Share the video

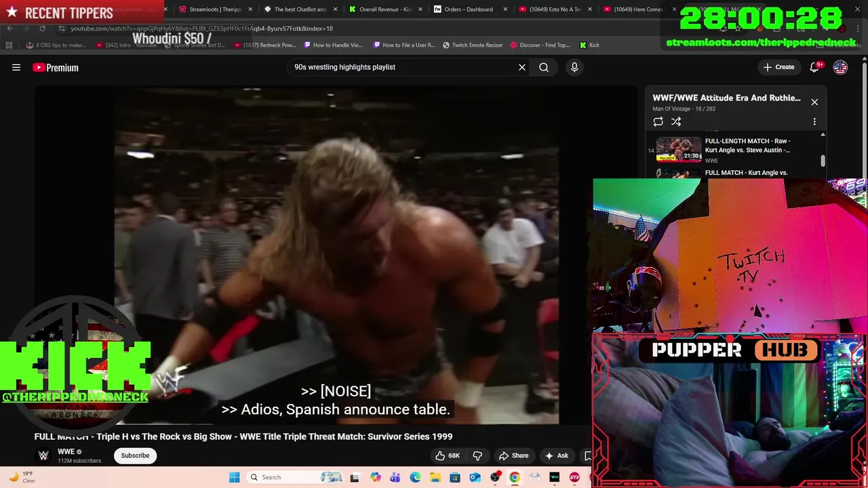tap(513, 455)
